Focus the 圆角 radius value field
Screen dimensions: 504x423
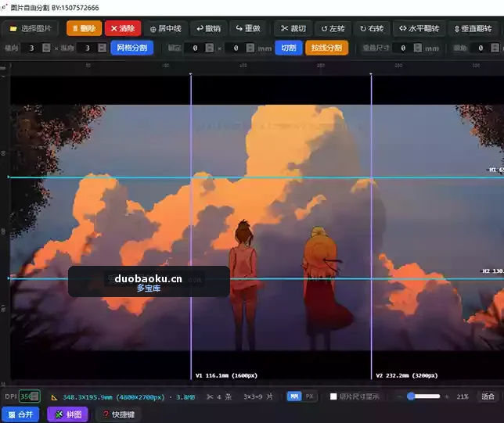tap(481, 48)
